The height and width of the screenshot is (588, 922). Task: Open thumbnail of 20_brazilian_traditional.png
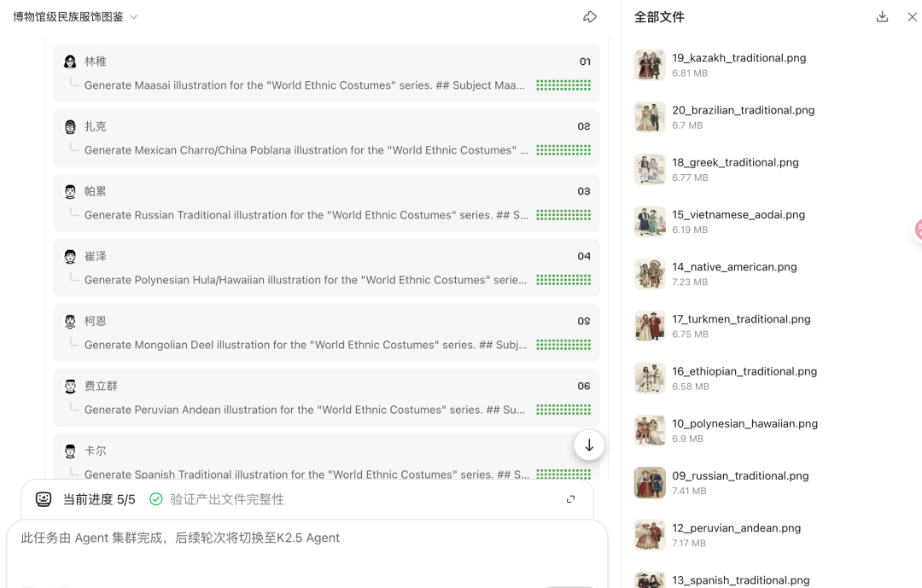click(650, 117)
